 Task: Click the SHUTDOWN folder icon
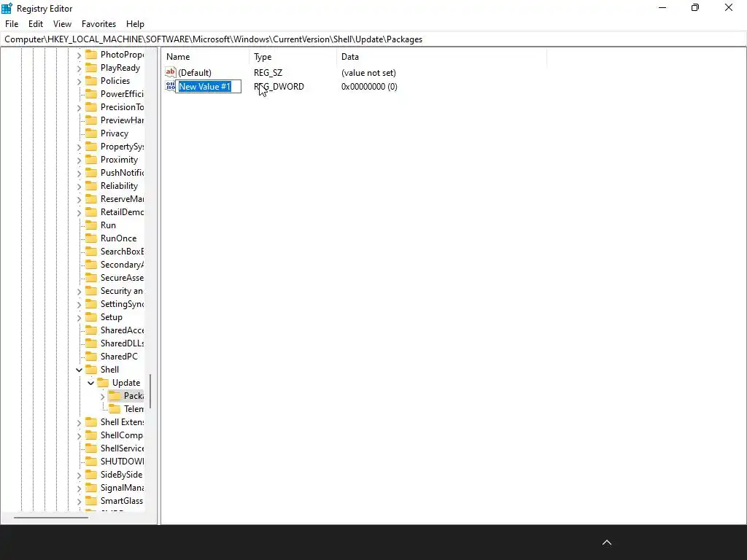click(x=91, y=462)
